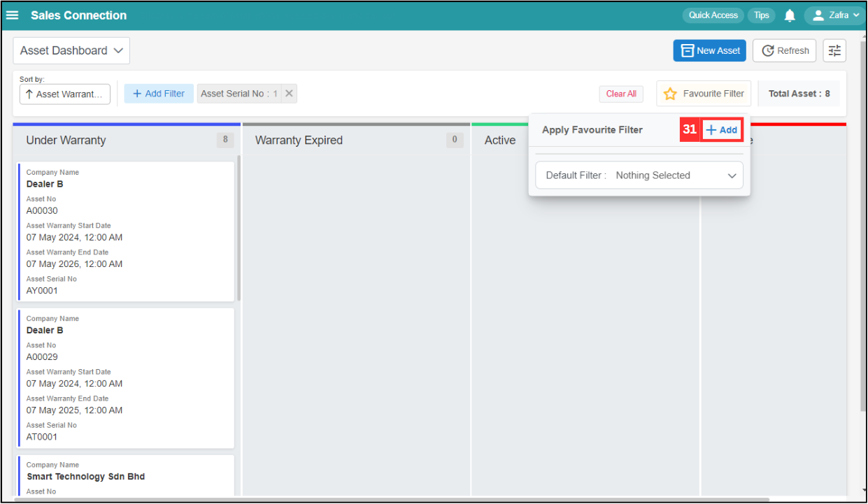Click the Quick Access button
This screenshot has height=504, width=868.
(713, 15)
